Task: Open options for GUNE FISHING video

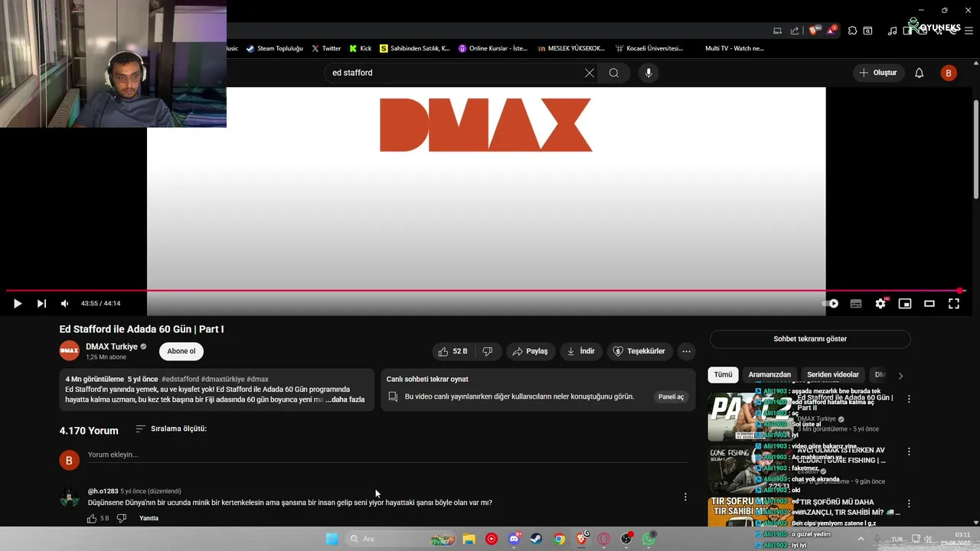Action: point(909,452)
